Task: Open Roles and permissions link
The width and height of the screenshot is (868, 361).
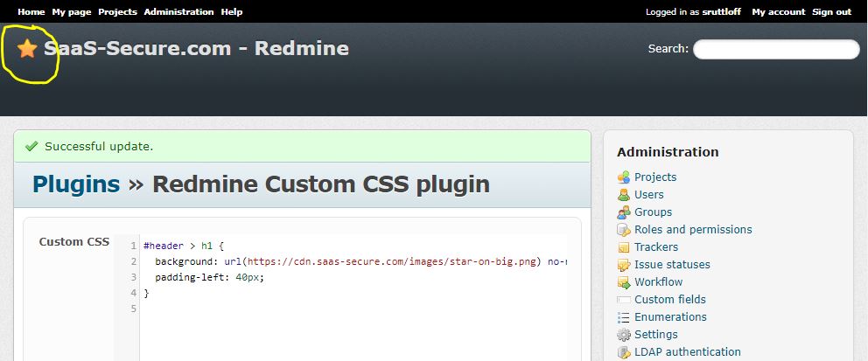Action: click(x=693, y=229)
